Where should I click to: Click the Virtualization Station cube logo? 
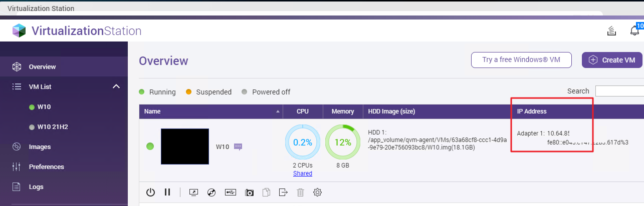click(19, 31)
